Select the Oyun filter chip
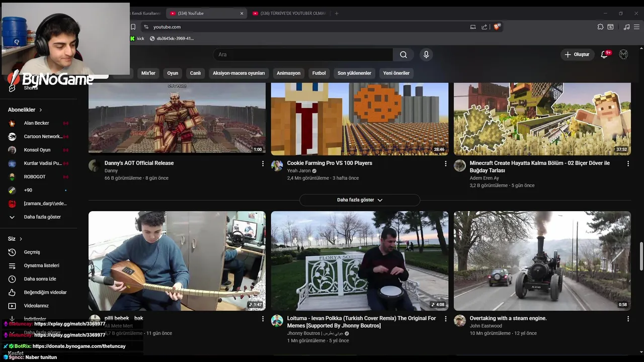 coord(173,73)
